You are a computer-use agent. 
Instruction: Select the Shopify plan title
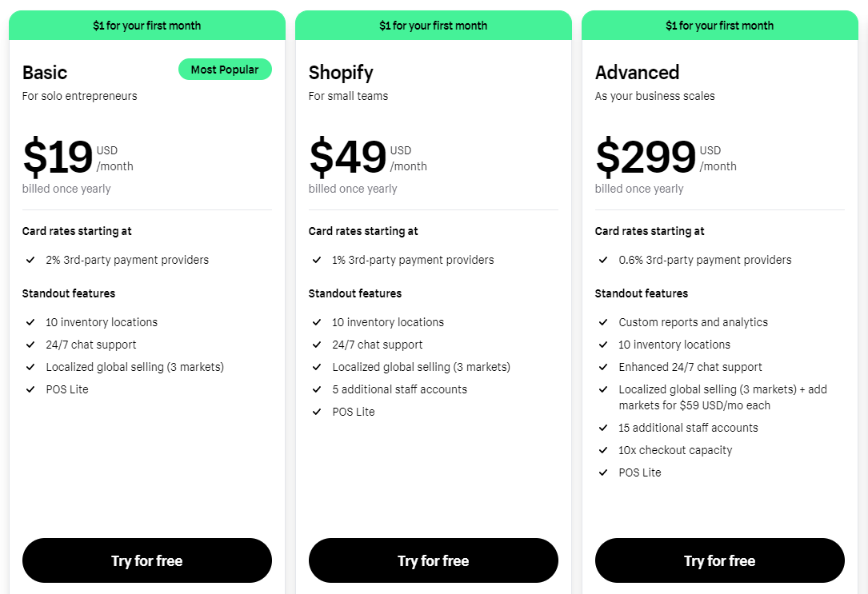point(341,73)
